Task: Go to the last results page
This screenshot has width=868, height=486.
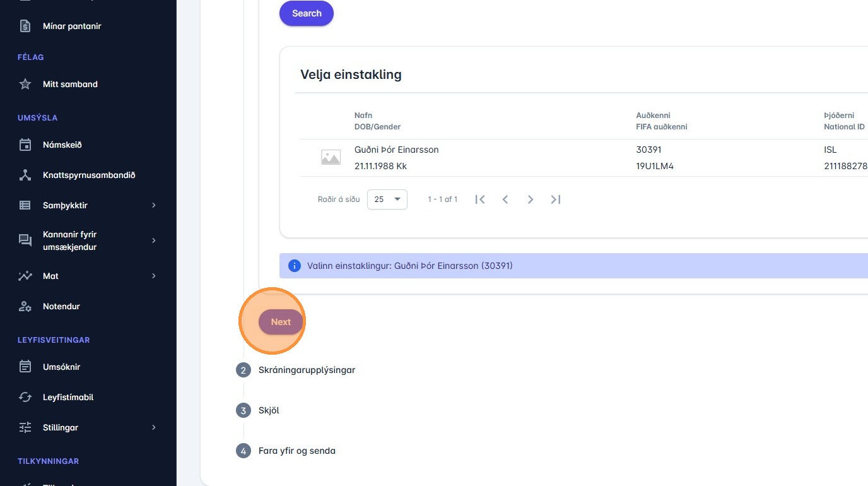Action: pyautogui.click(x=555, y=199)
